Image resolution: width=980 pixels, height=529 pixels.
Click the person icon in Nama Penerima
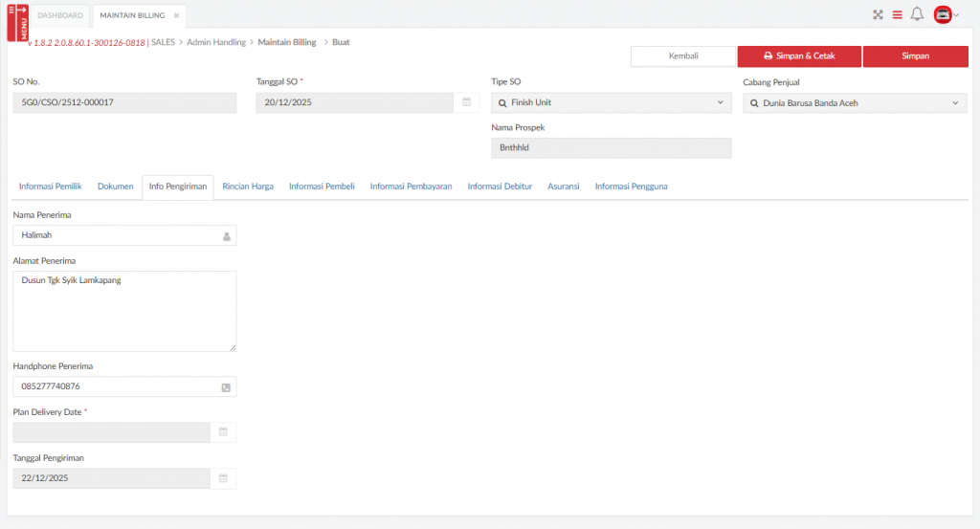[227, 236]
